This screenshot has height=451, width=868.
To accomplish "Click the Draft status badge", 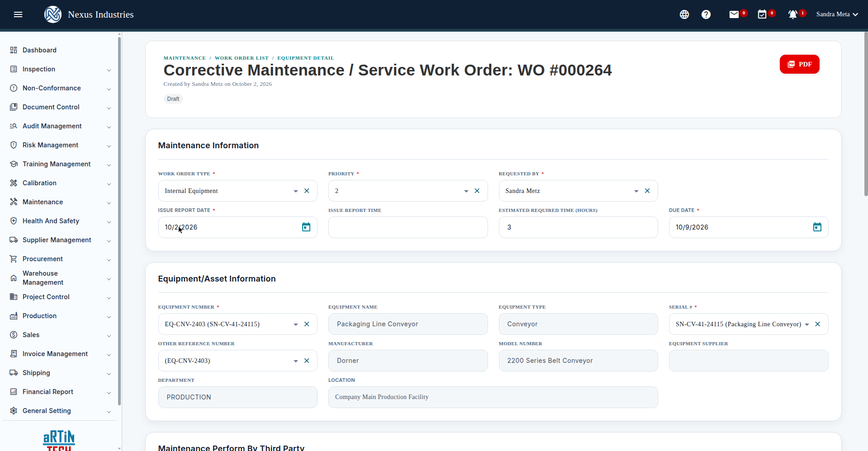I will coord(173,99).
